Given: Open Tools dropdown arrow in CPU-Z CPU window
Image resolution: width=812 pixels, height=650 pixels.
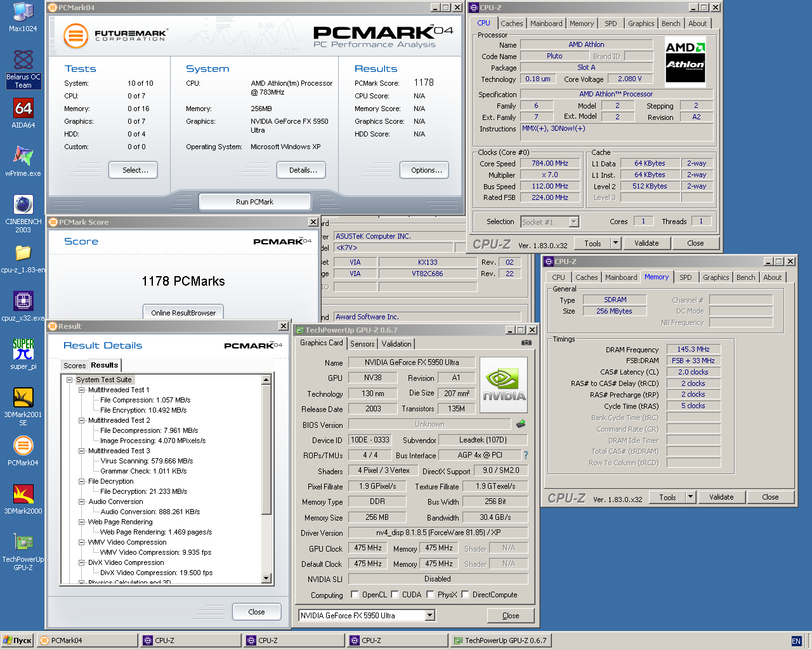Looking at the screenshot, I should point(615,243).
